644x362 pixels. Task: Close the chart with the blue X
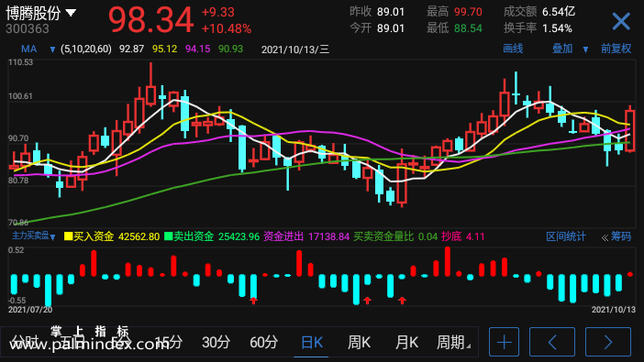click(x=620, y=21)
